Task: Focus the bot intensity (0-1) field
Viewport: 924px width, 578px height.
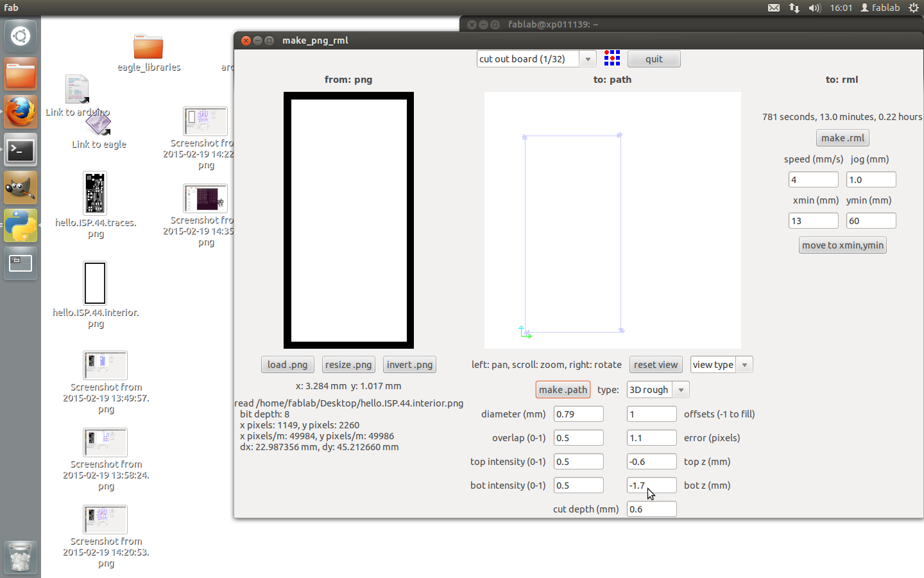Action: (x=579, y=486)
